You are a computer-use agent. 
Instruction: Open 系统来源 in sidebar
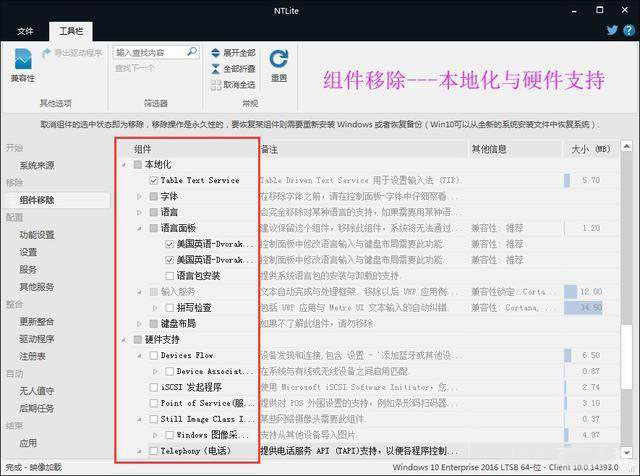coord(37,165)
